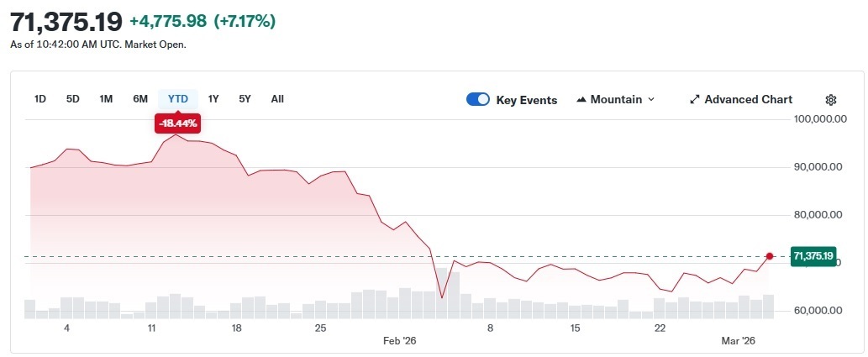Image resolution: width=868 pixels, height=357 pixels.
Task: Click the -18.44% YTD change badge
Action: 177,123
